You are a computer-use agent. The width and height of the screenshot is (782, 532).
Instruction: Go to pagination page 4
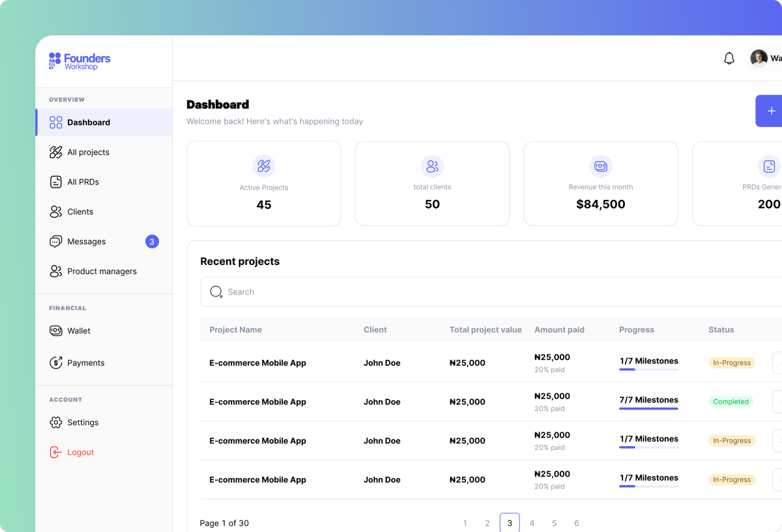tap(532, 523)
